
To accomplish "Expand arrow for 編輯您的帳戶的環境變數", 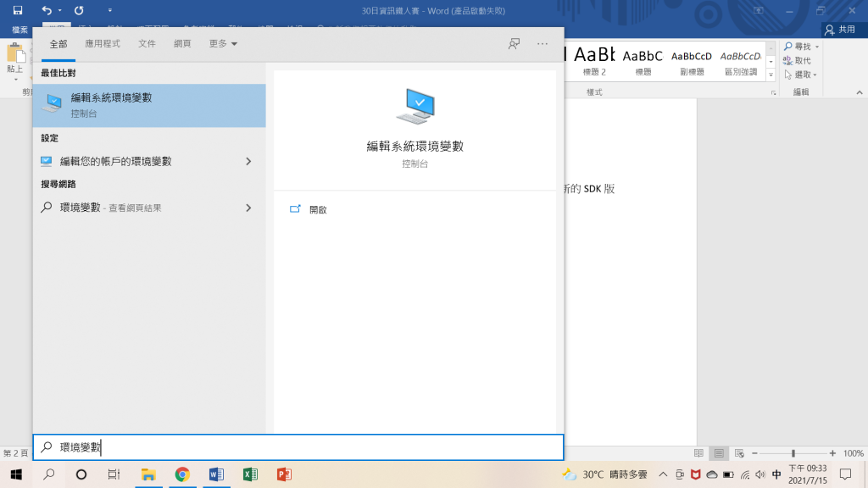I will 248,162.
